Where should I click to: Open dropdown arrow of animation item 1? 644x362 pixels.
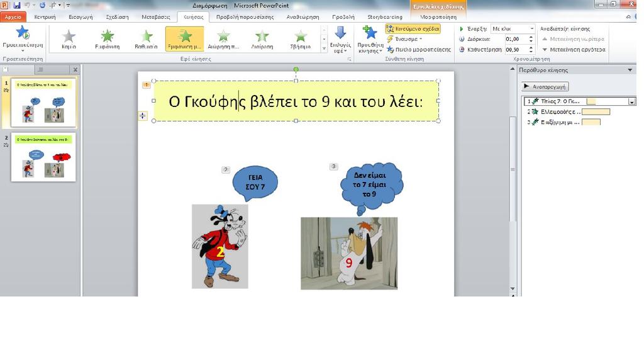631,101
